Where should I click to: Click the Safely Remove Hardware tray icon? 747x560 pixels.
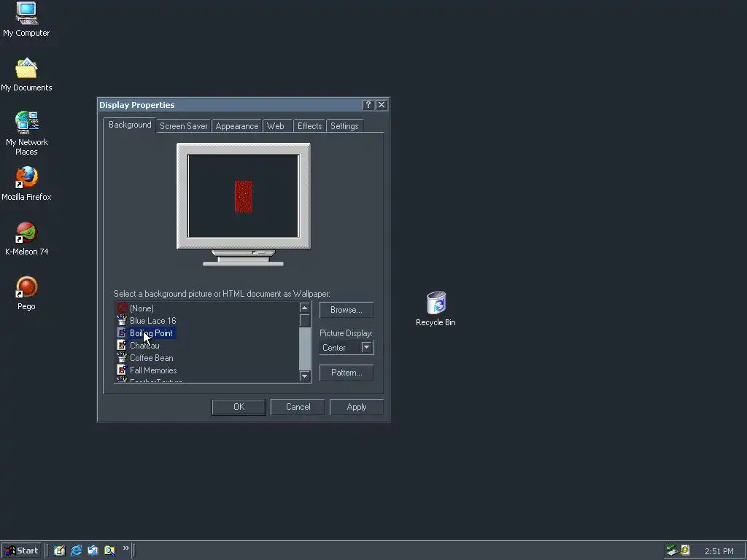click(x=672, y=551)
